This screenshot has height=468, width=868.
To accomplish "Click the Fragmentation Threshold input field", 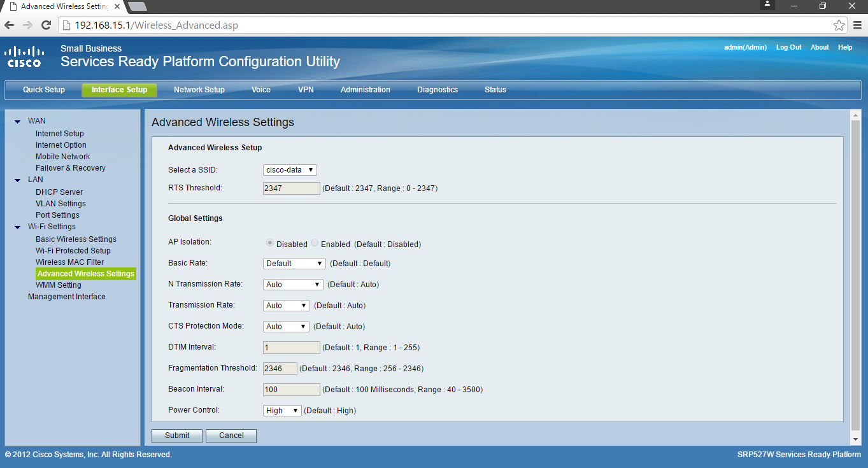I will pos(280,369).
